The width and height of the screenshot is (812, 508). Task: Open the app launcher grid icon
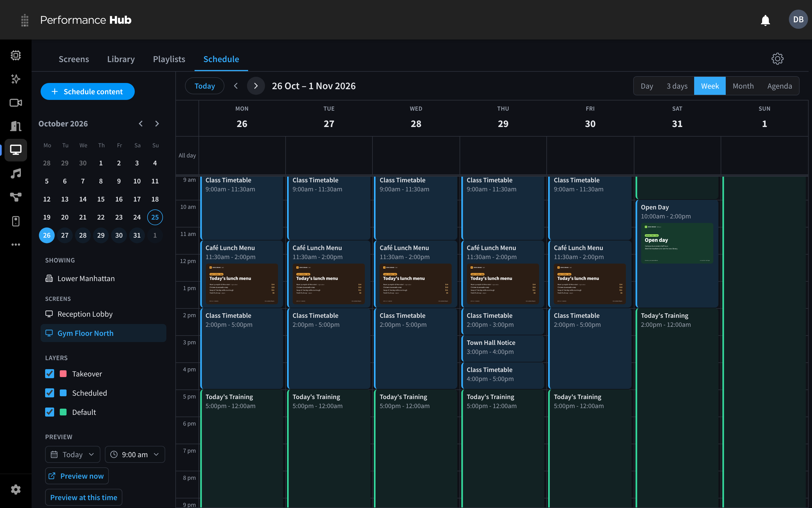25,20
